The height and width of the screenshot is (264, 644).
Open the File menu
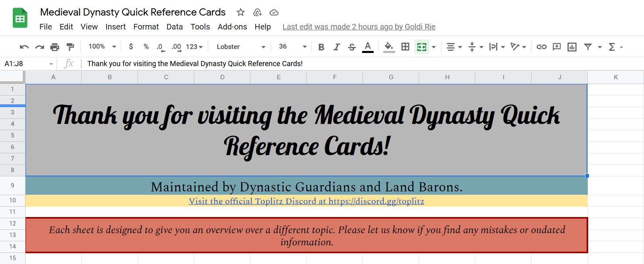45,27
